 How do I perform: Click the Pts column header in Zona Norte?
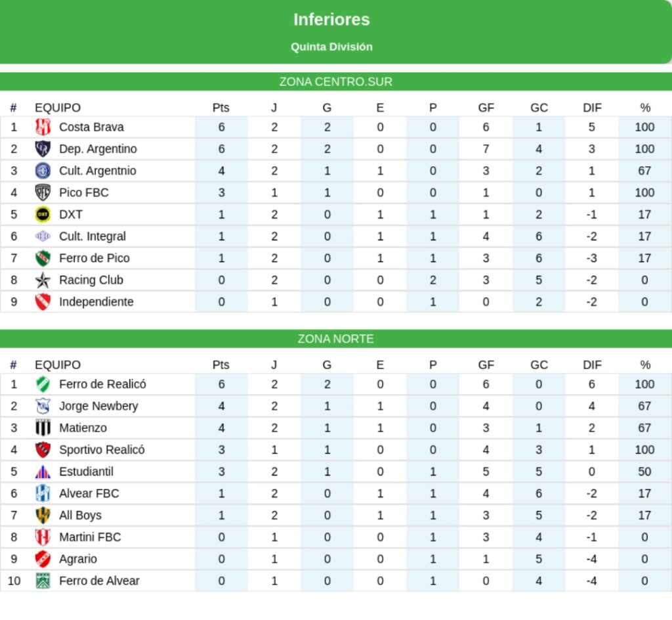(x=221, y=365)
